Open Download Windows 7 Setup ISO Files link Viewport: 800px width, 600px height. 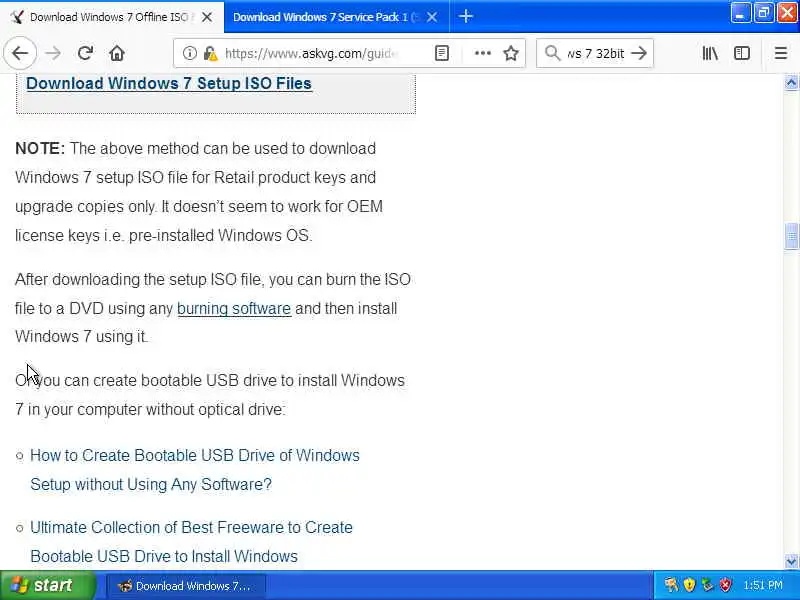click(169, 83)
